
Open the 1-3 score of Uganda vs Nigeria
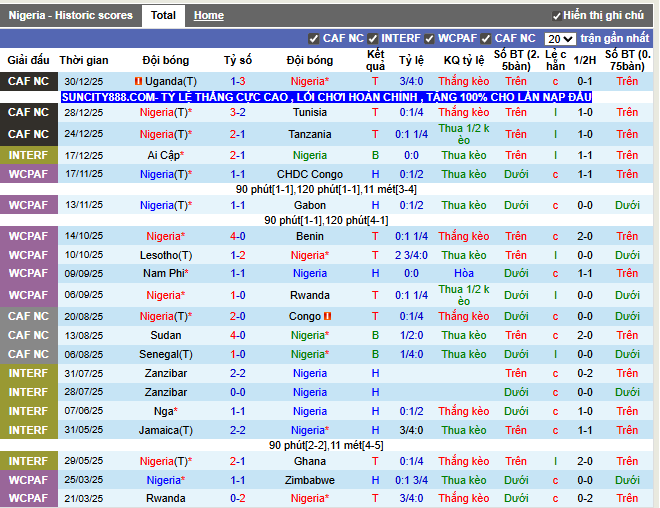coord(238,81)
